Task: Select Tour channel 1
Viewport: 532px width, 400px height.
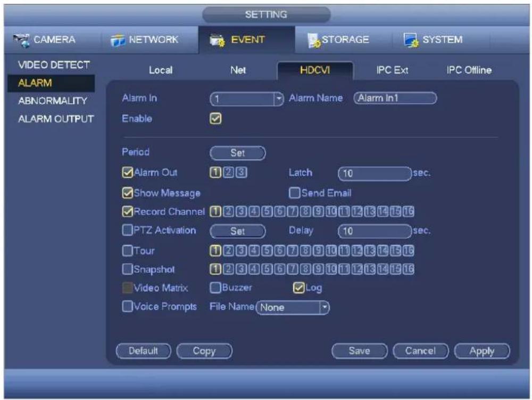Action: tap(215, 250)
